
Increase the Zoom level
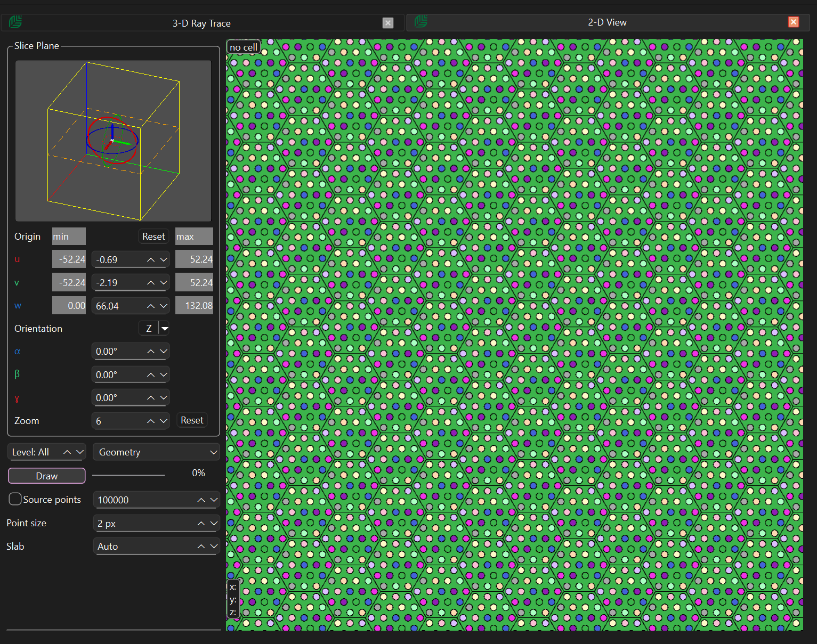(151, 421)
